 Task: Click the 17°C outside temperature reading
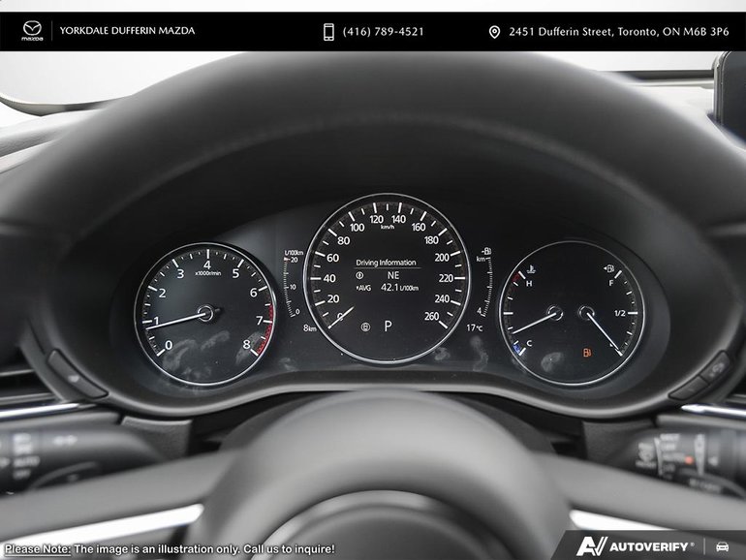coord(474,327)
